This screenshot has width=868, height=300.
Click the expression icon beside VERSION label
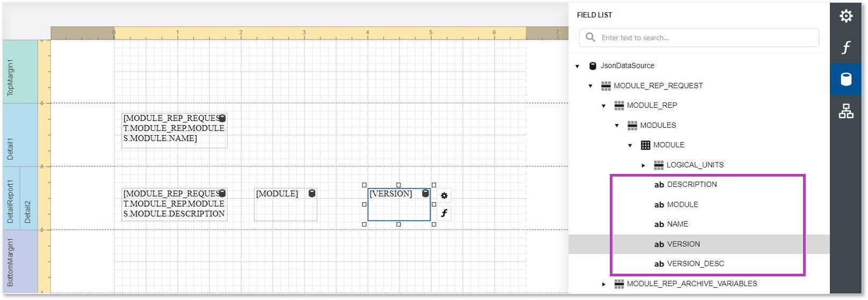[x=444, y=214]
